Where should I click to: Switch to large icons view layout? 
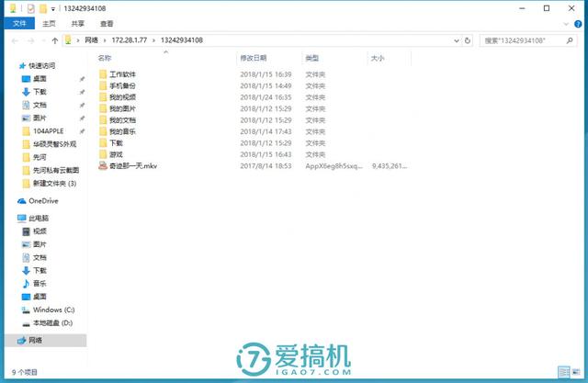click(576, 372)
